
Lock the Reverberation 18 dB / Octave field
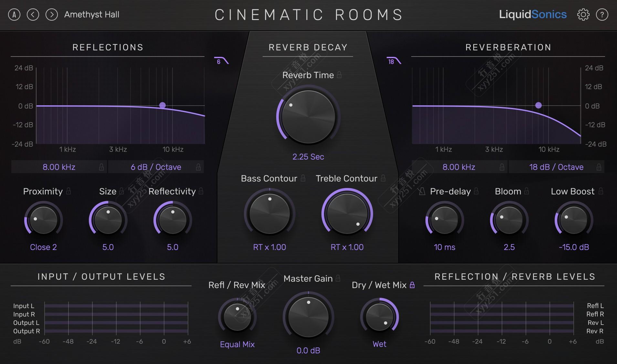[599, 167]
